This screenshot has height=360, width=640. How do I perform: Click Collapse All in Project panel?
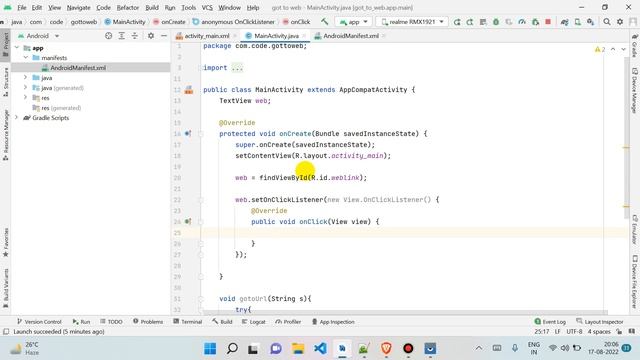135,36
